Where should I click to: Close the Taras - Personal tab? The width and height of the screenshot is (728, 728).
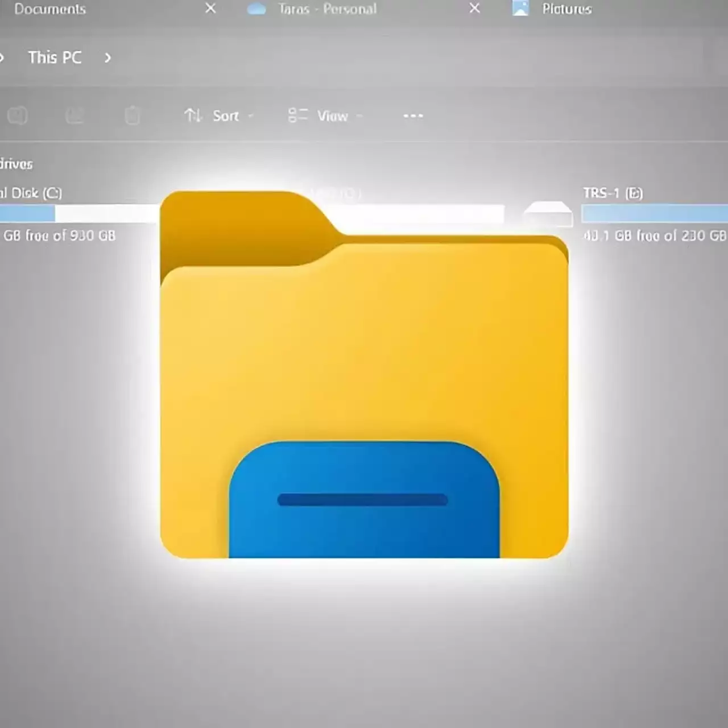click(474, 9)
